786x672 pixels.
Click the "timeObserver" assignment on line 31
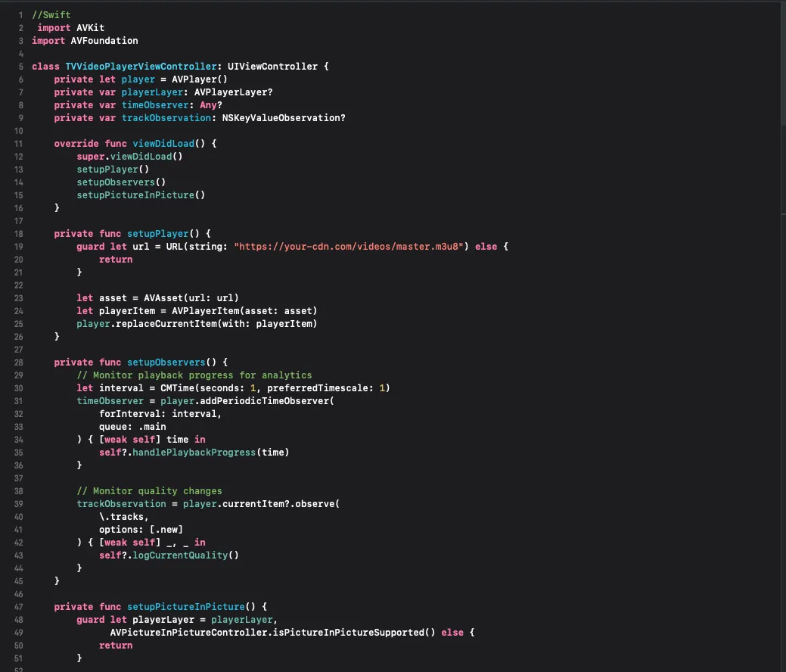point(110,401)
